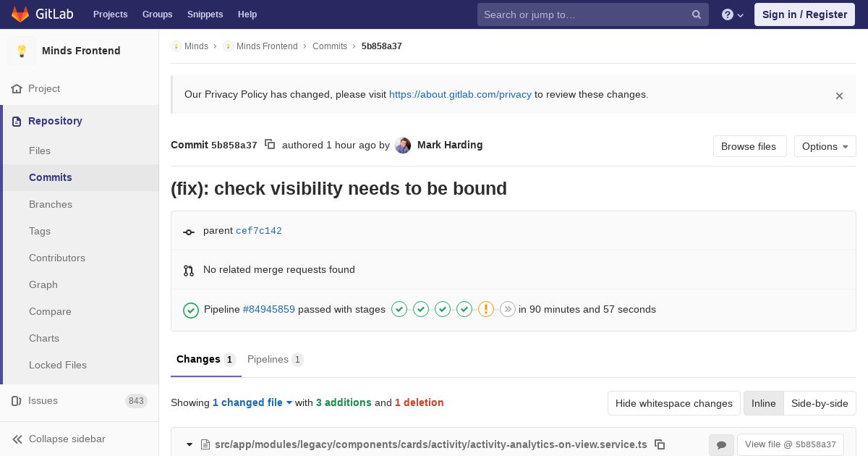Copy file path with clipboard icon
The width and height of the screenshot is (868, 456).
[660, 444]
